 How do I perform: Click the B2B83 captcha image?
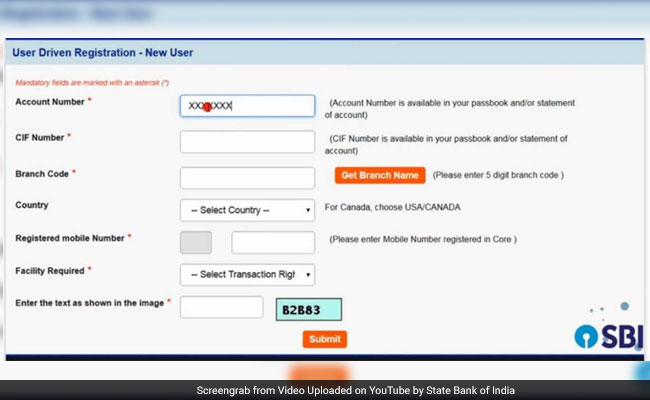point(309,309)
